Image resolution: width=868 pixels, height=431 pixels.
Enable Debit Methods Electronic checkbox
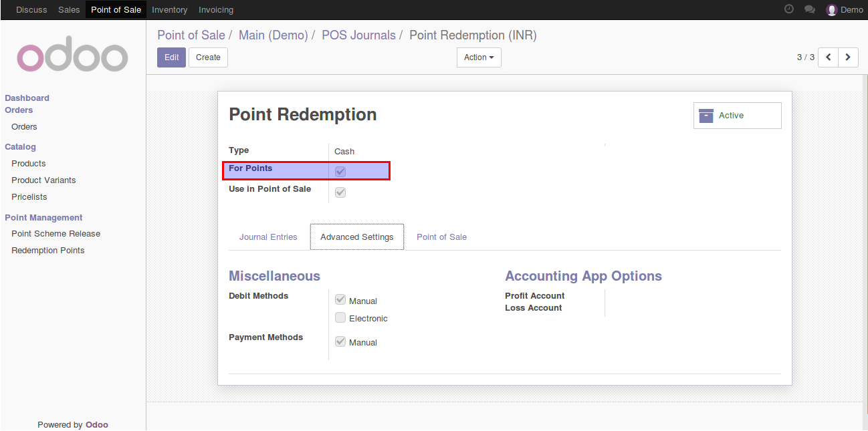(x=340, y=317)
